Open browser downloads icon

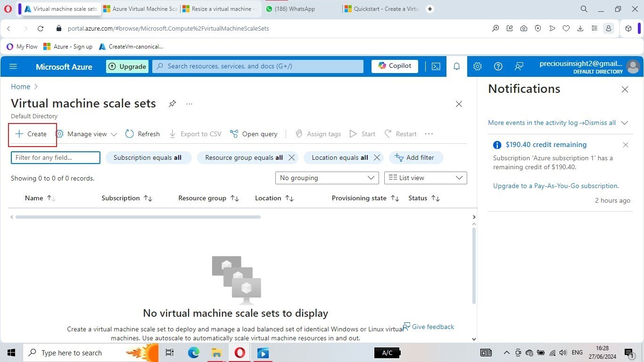580,28
